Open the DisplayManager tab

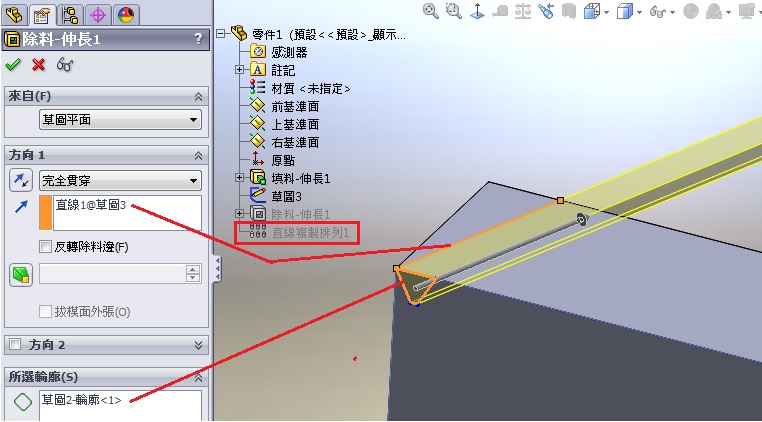[125, 15]
